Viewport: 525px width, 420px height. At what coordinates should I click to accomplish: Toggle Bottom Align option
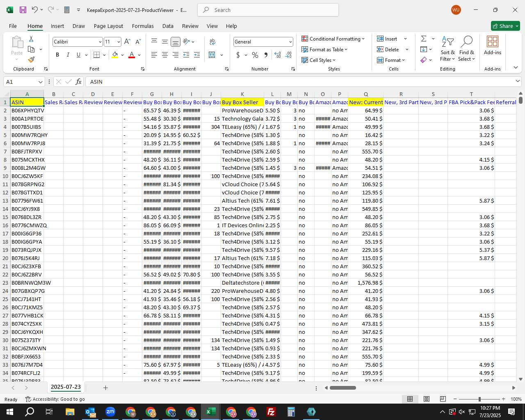[175, 42]
